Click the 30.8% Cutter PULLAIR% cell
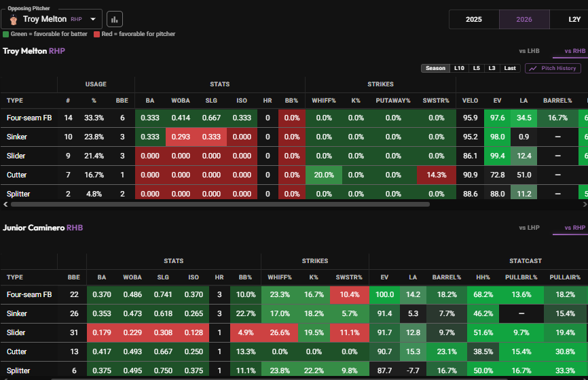Viewport: 588px width, 380px height. point(565,352)
